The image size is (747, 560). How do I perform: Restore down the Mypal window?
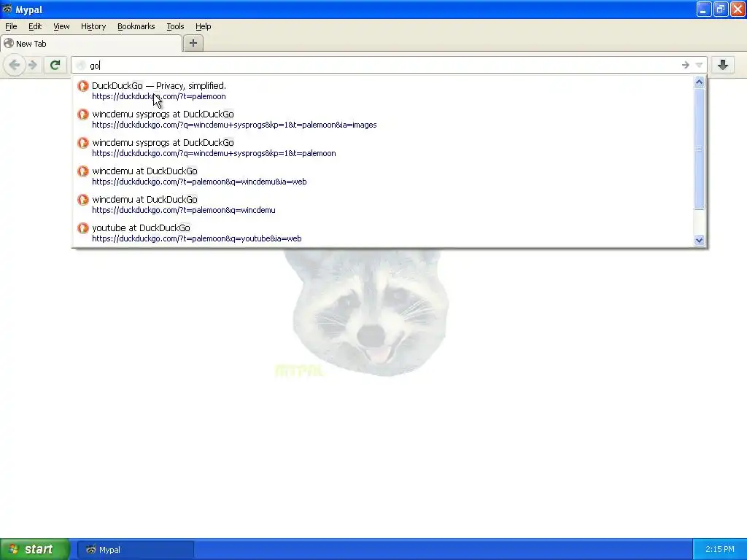coord(720,9)
